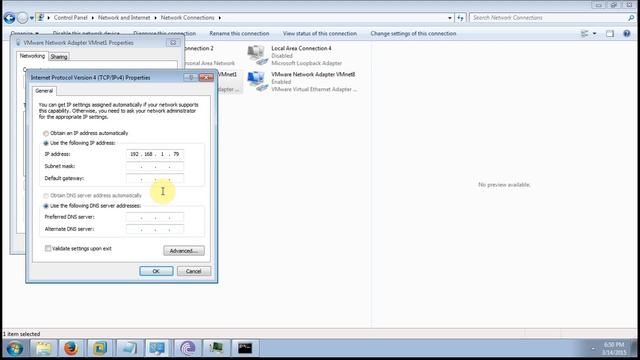Click the Explorer forward arrow button
Viewport: 640px width, 360px height.
[x=22, y=18]
